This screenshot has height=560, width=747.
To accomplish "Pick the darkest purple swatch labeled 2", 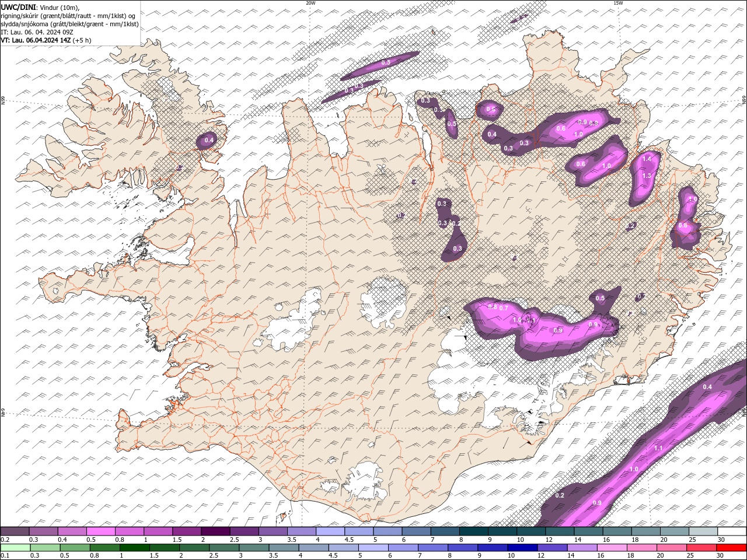I will [x=215, y=531].
